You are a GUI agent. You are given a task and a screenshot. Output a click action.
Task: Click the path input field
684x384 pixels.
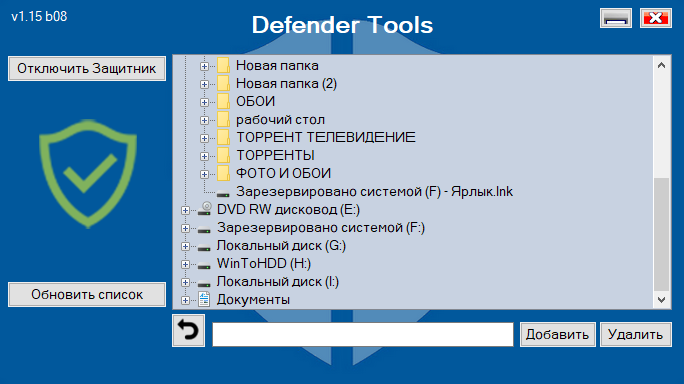click(363, 335)
